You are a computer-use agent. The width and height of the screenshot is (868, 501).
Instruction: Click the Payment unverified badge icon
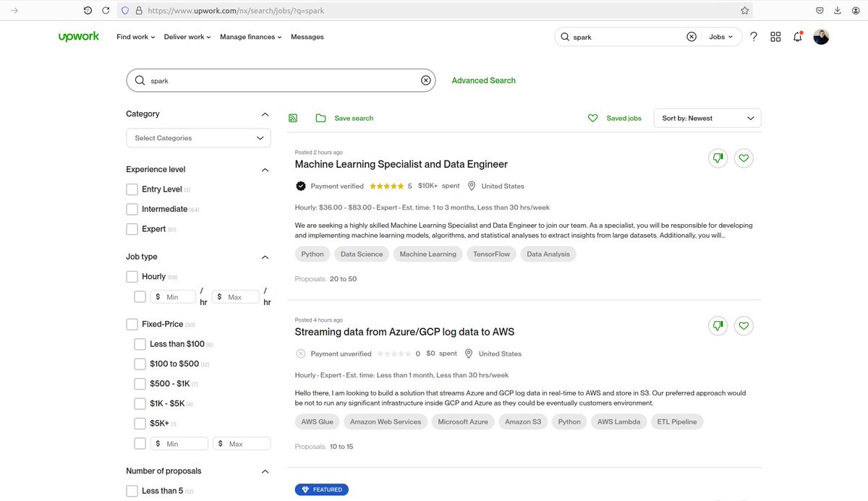click(301, 354)
